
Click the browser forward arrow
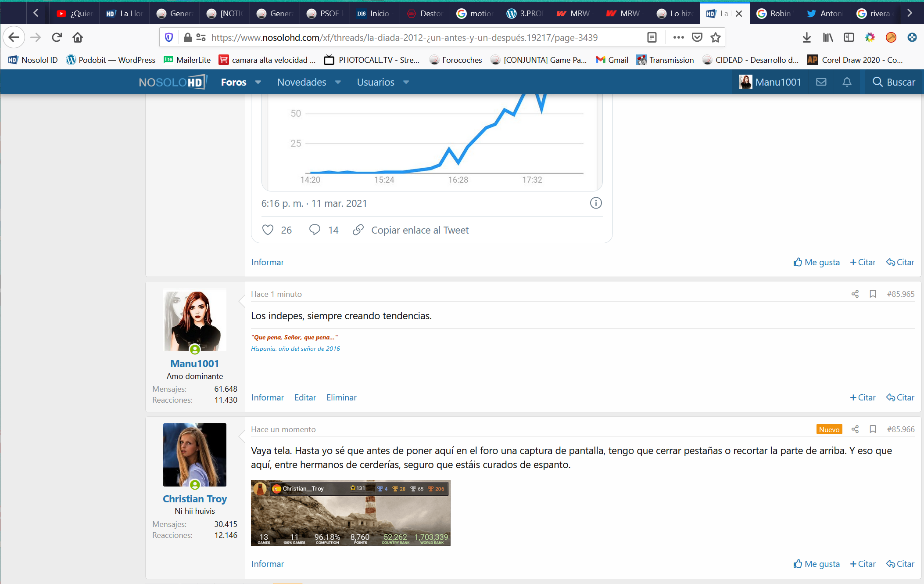click(x=36, y=37)
